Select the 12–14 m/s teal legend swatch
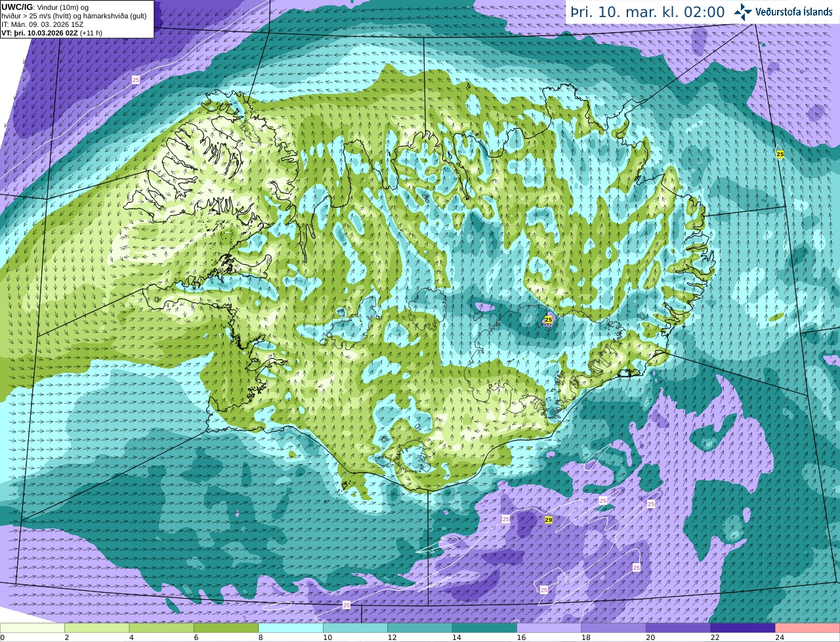 pos(420,628)
